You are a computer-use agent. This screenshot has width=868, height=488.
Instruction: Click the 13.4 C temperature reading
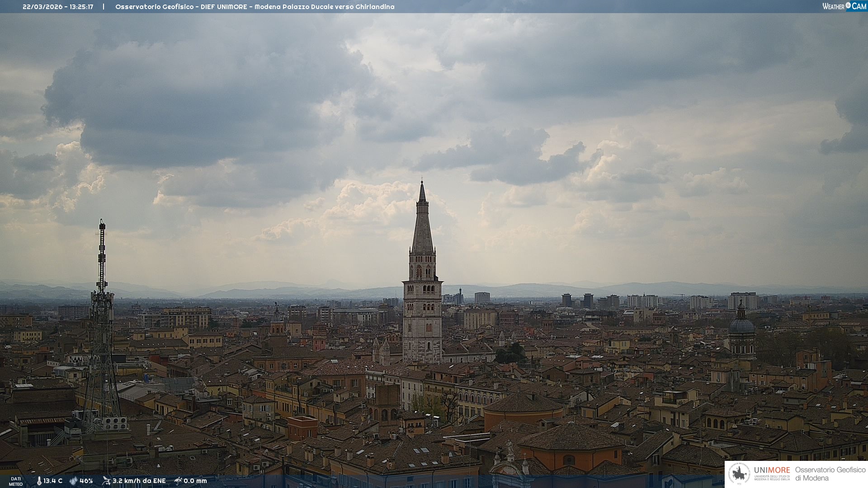point(53,481)
